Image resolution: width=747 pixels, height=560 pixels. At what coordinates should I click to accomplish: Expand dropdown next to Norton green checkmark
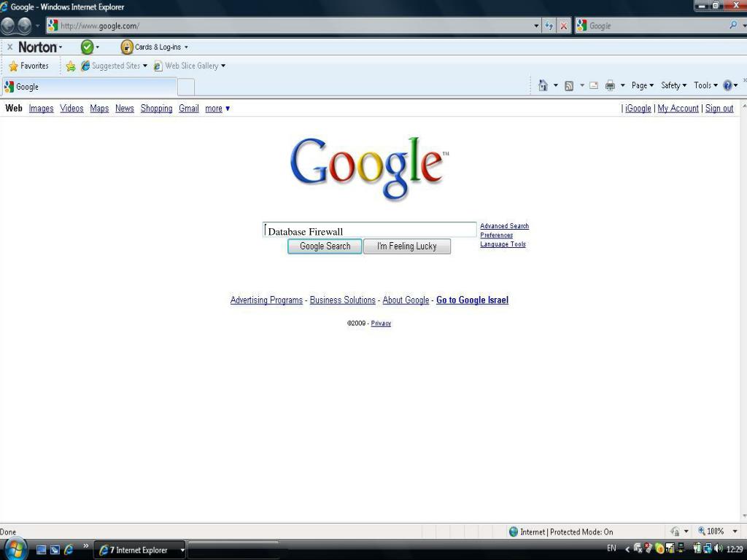click(x=98, y=47)
